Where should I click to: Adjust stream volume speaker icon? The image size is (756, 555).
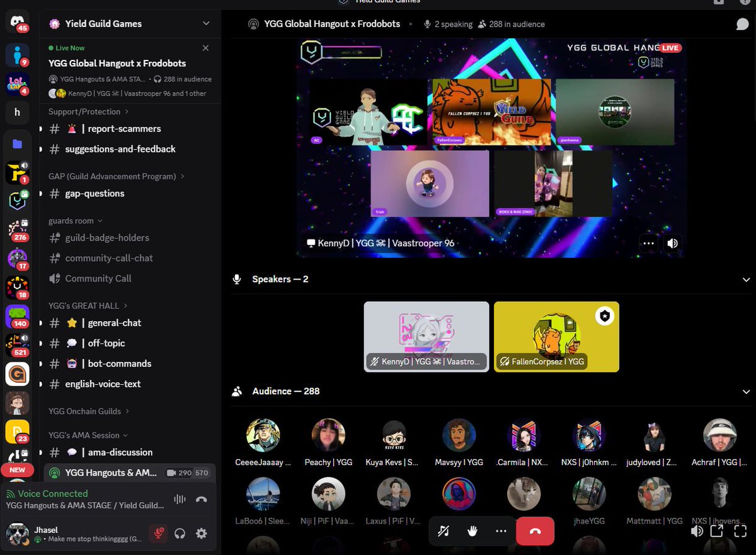pos(673,243)
